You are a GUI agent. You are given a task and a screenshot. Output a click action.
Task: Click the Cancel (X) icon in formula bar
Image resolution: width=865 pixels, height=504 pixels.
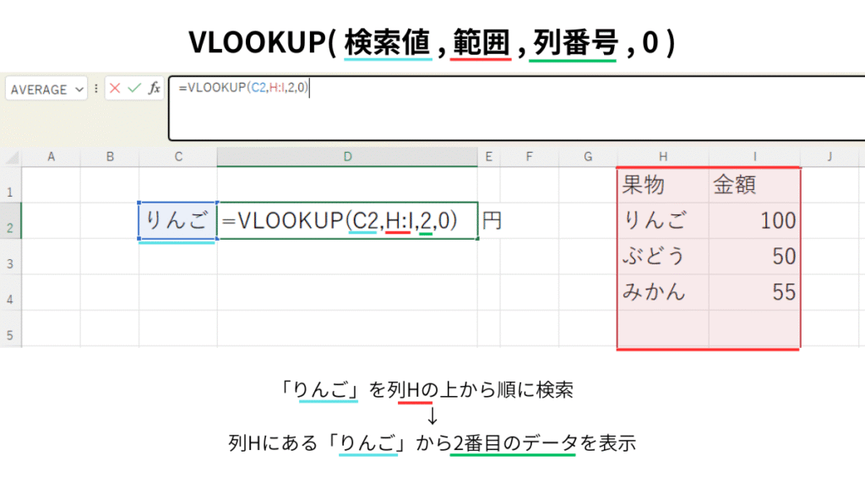(x=116, y=89)
